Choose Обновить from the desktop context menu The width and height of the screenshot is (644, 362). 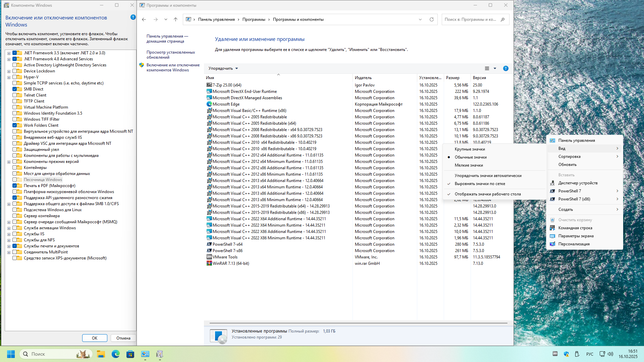pyautogui.click(x=567, y=165)
